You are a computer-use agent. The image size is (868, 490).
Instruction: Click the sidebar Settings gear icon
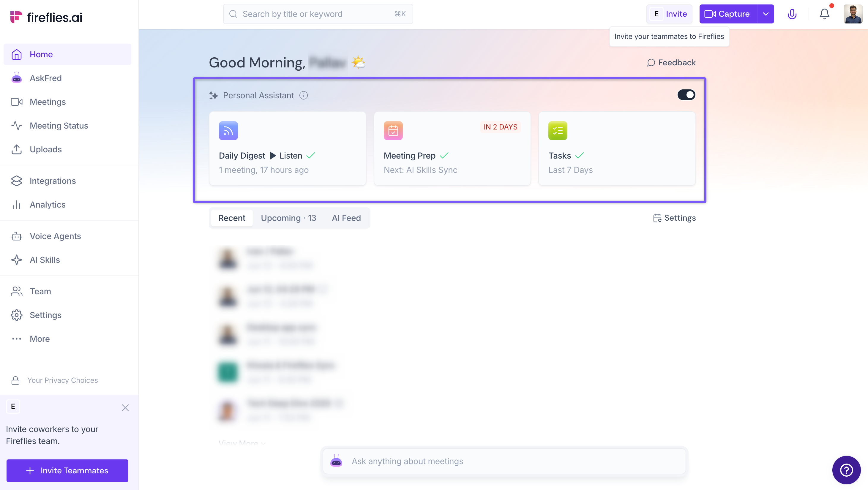coord(17,315)
